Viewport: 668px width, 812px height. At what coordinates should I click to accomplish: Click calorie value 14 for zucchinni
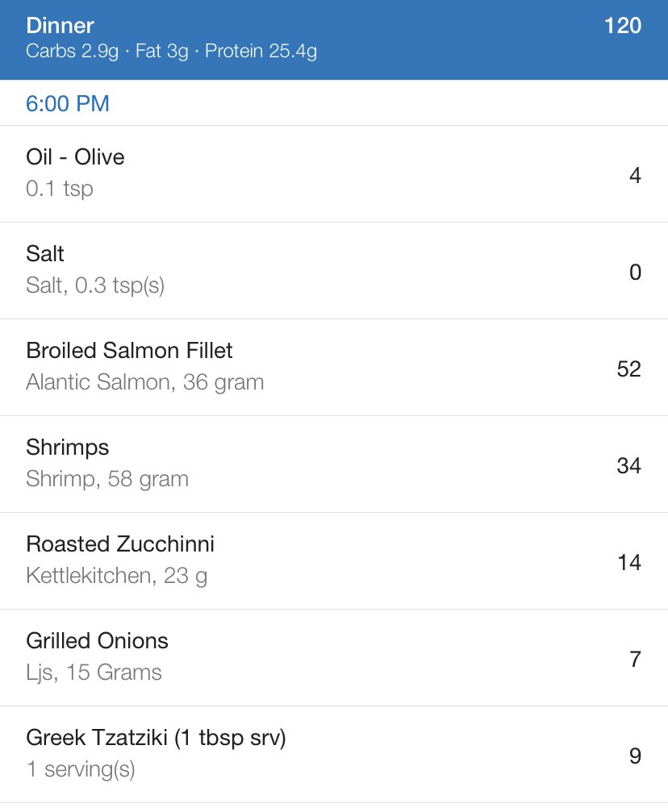[629, 562]
